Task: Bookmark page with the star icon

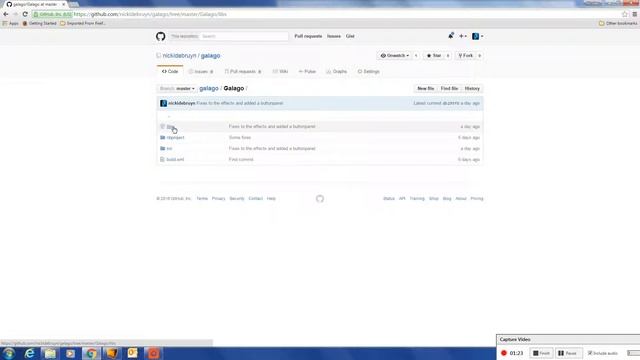Action: pyautogui.click(x=624, y=14)
